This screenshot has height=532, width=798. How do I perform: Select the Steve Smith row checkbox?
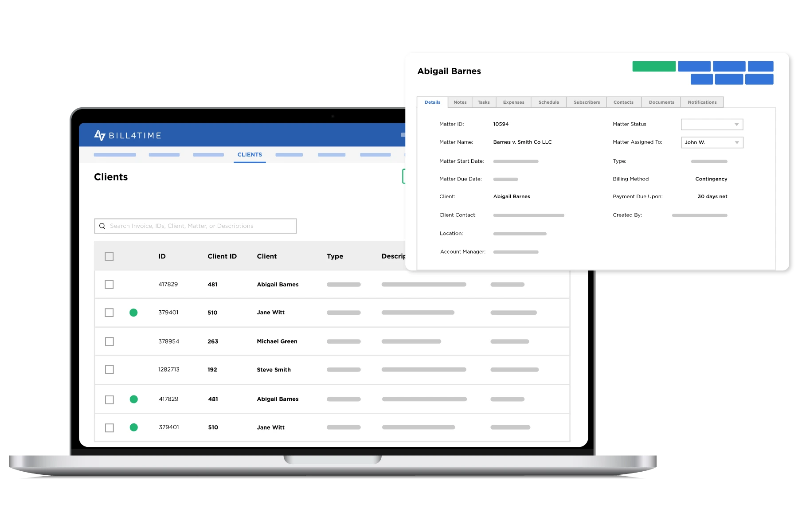point(109,370)
